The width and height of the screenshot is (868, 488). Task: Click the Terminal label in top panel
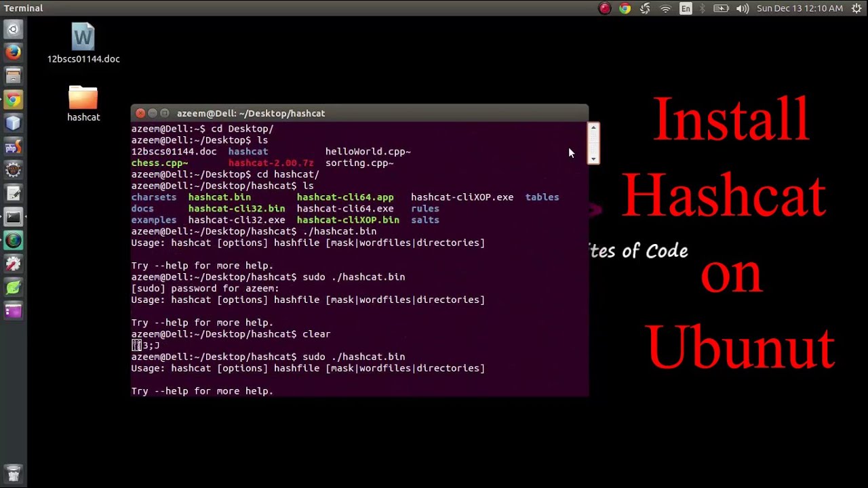[23, 8]
